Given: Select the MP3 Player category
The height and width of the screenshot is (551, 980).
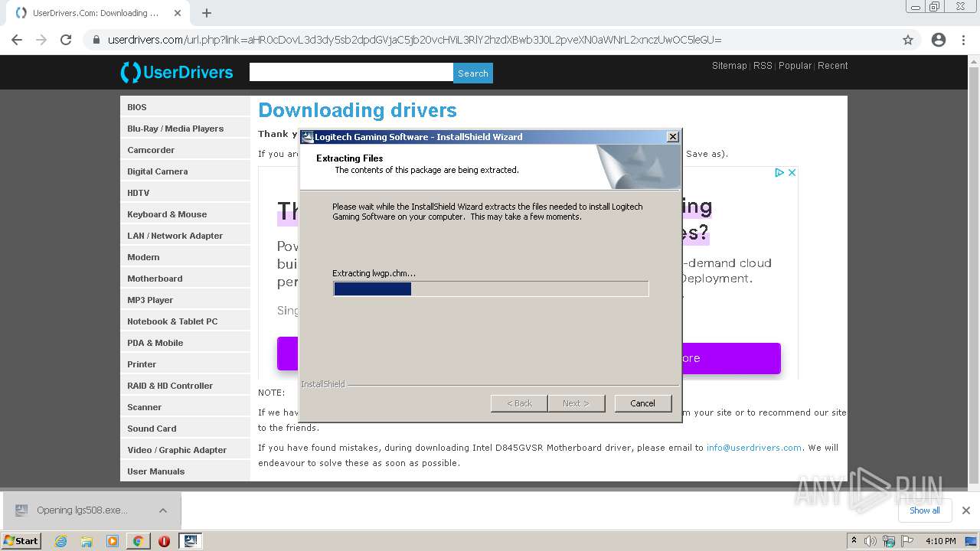Looking at the screenshot, I should [185, 300].
